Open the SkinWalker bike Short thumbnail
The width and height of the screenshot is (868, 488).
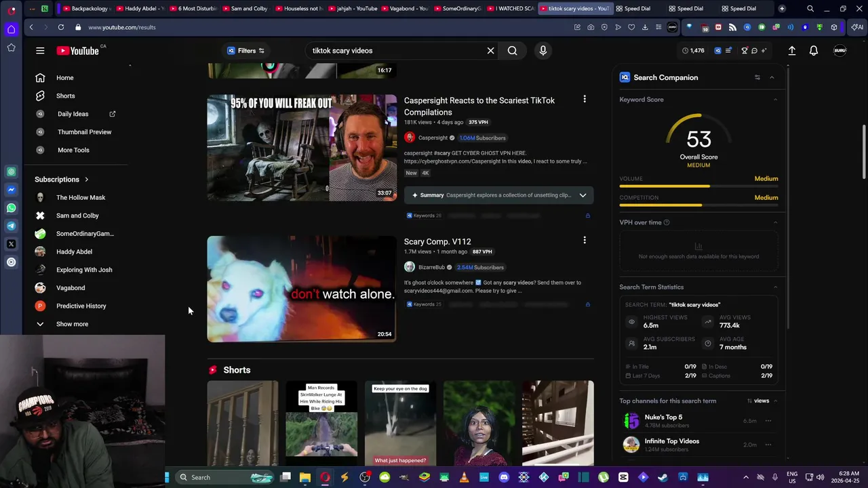click(321, 424)
